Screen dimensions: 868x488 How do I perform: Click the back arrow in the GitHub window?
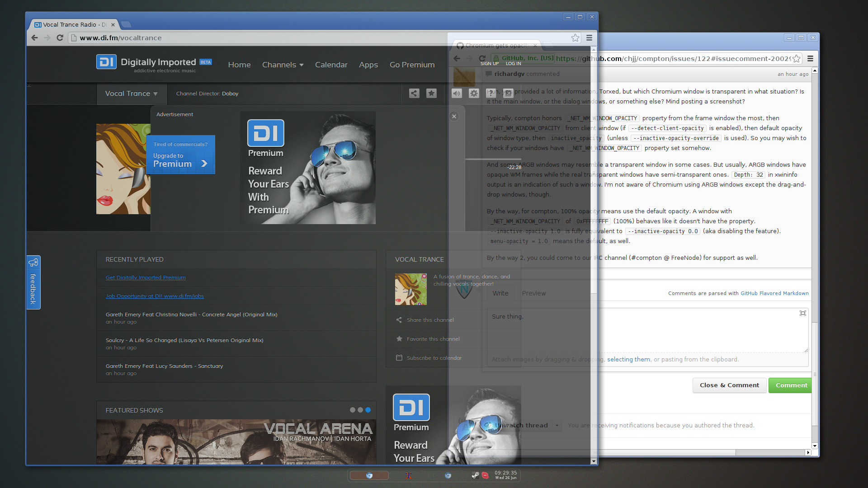click(x=457, y=58)
